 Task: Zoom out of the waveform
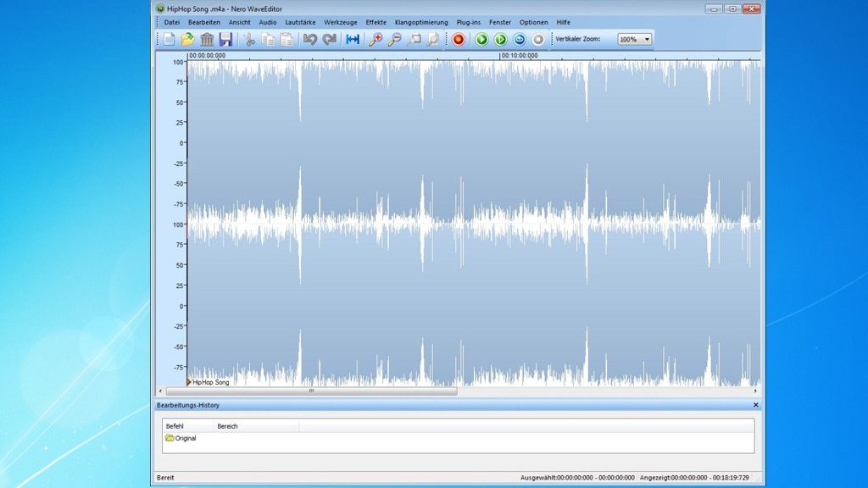tap(393, 39)
